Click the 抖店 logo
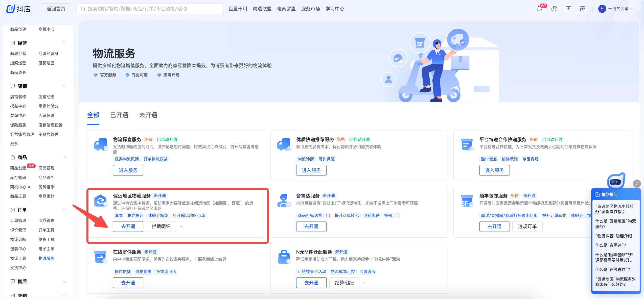644x299 pixels. coord(18,9)
